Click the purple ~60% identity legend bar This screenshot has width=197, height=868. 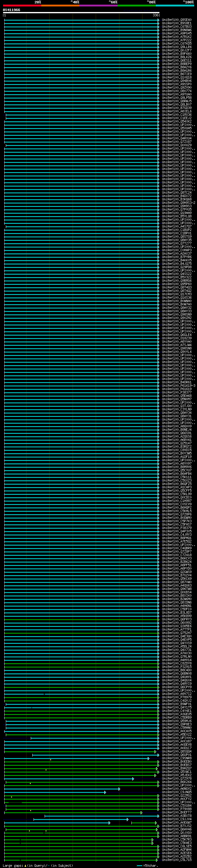[x=98, y=6]
